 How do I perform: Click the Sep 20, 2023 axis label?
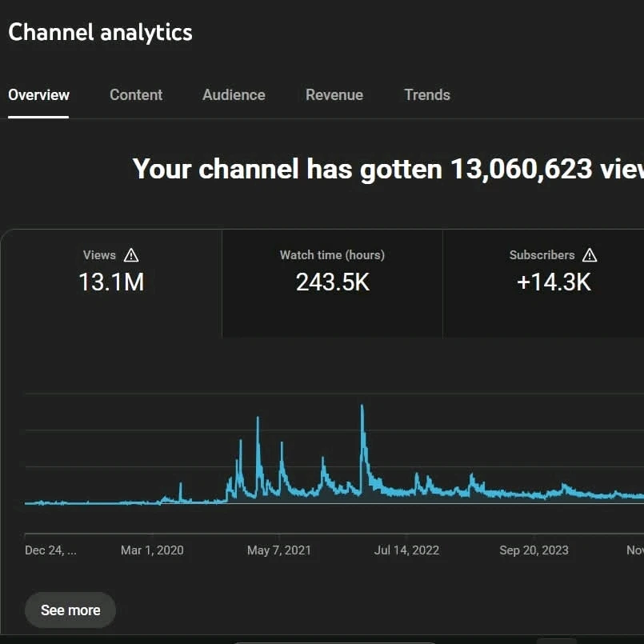(x=534, y=550)
